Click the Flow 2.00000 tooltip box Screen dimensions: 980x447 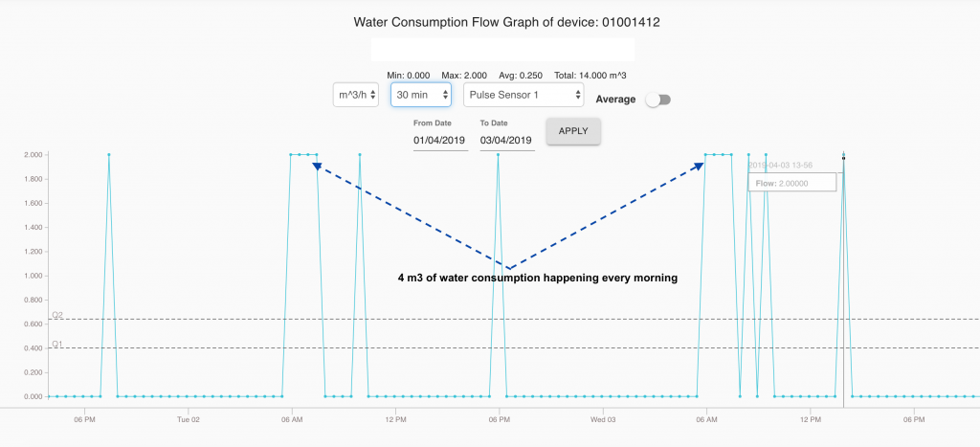point(791,183)
